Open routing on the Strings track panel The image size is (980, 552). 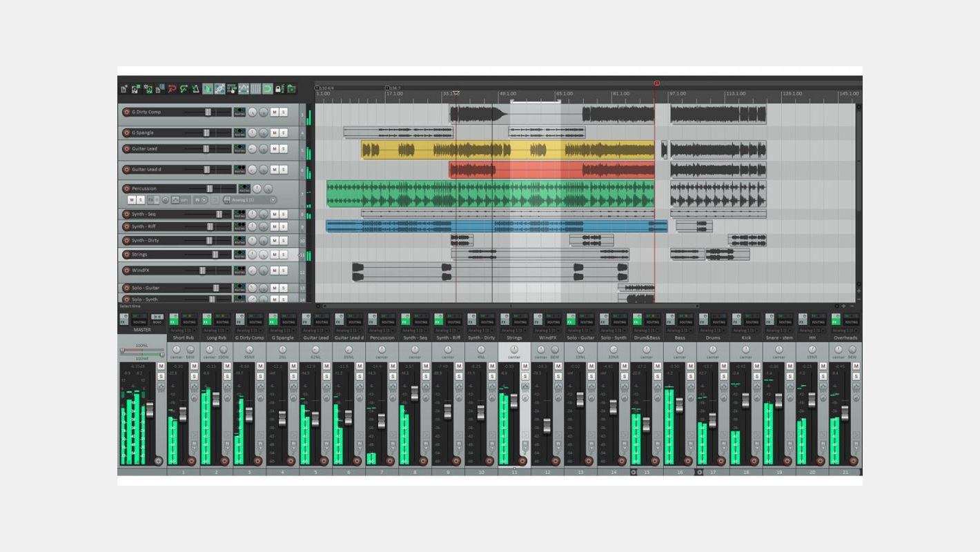(x=239, y=255)
